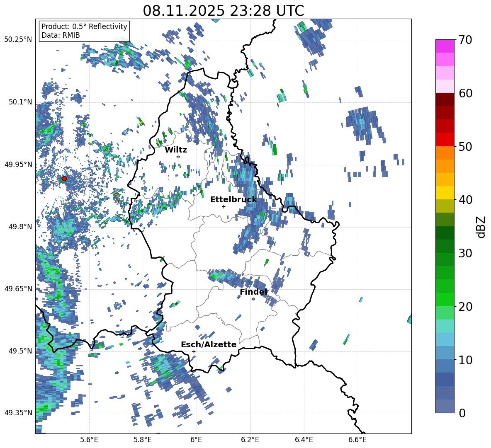Image resolution: width=491 pixels, height=448 pixels.
Task: Click the Esch/Alzette city label
Action: point(209,344)
